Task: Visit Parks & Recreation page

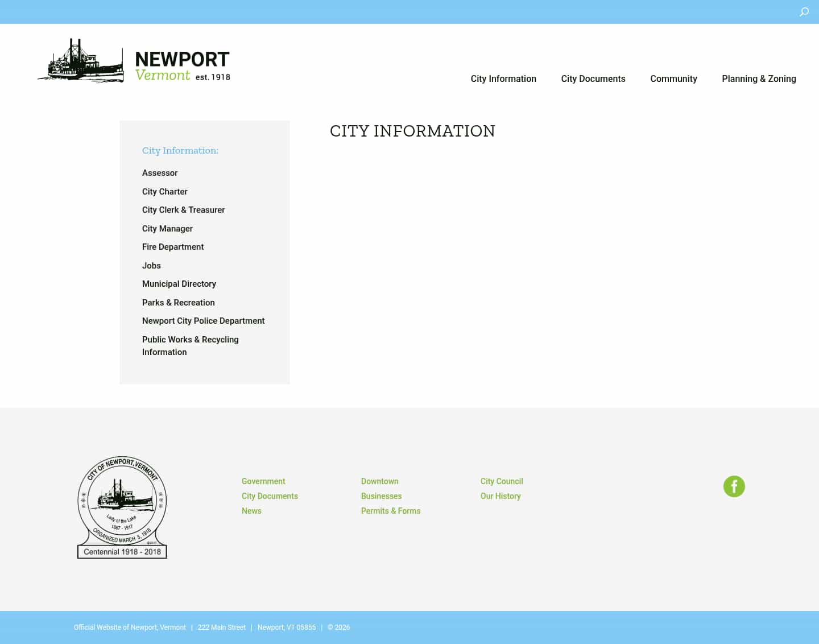Action: point(178,302)
